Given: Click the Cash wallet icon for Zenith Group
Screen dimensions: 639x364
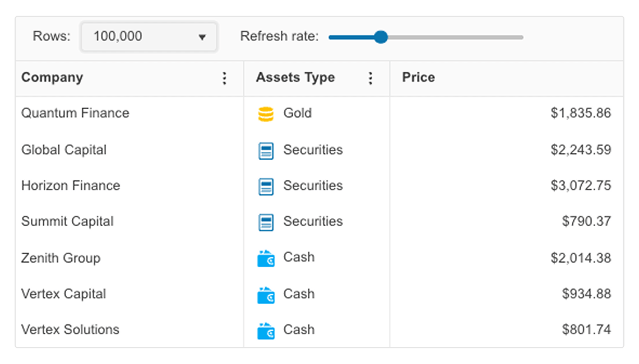Looking at the screenshot, I should (266, 259).
